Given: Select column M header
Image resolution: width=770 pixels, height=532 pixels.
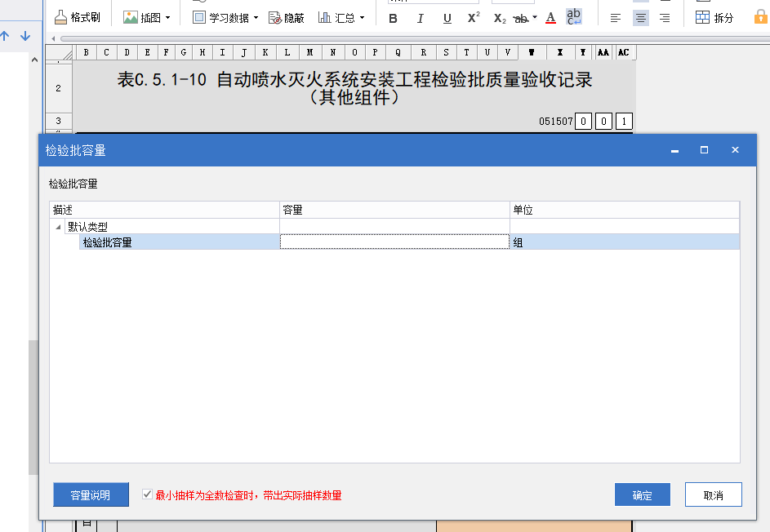Looking at the screenshot, I should (309, 52).
